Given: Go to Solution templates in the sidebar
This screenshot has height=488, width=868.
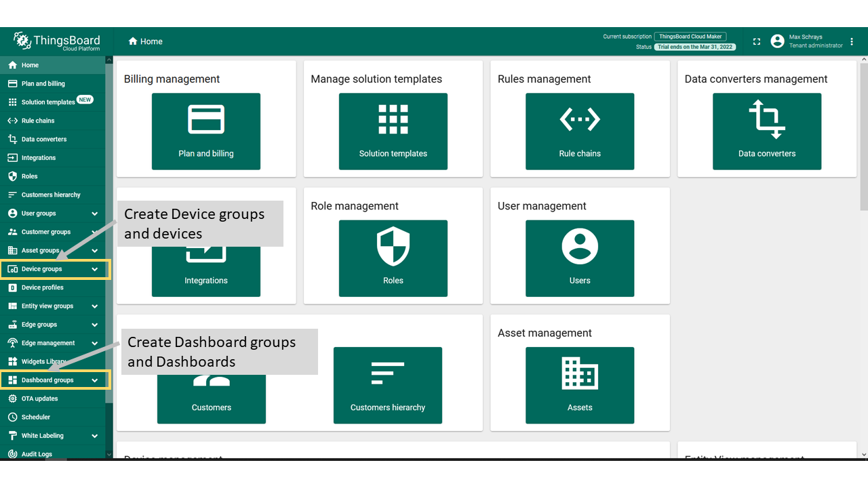Looking at the screenshot, I should 52,102.
